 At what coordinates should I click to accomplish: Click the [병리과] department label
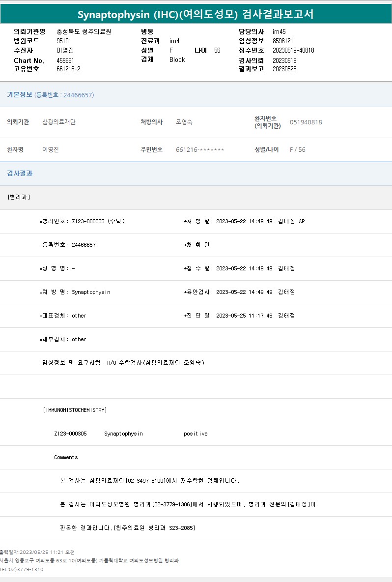pos(19,197)
